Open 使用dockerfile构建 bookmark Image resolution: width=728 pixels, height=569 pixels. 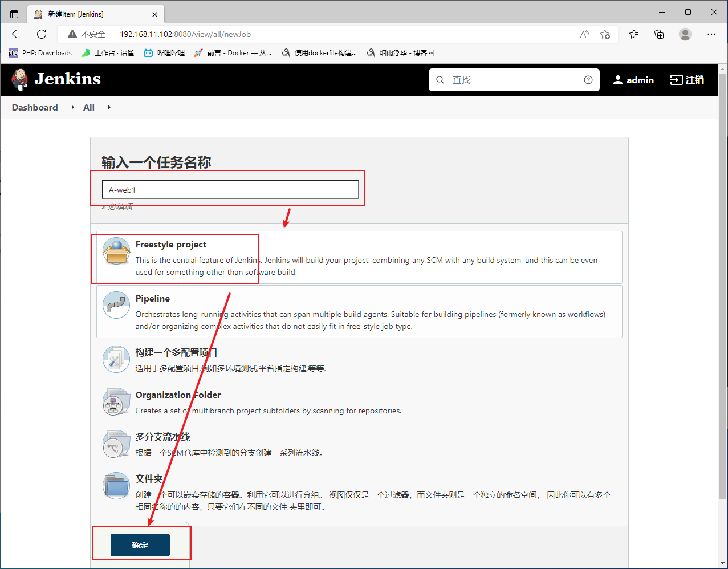(x=319, y=52)
